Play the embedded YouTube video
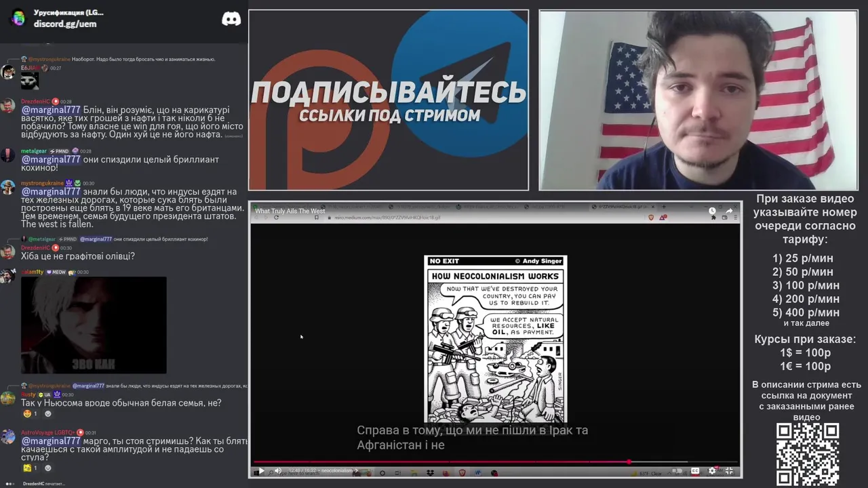This screenshot has width=868, height=488. [x=261, y=471]
